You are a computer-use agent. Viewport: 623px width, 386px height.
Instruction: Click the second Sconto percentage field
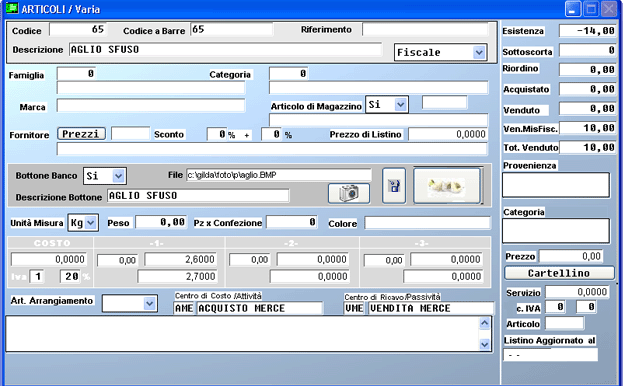(x=271, y=134)
